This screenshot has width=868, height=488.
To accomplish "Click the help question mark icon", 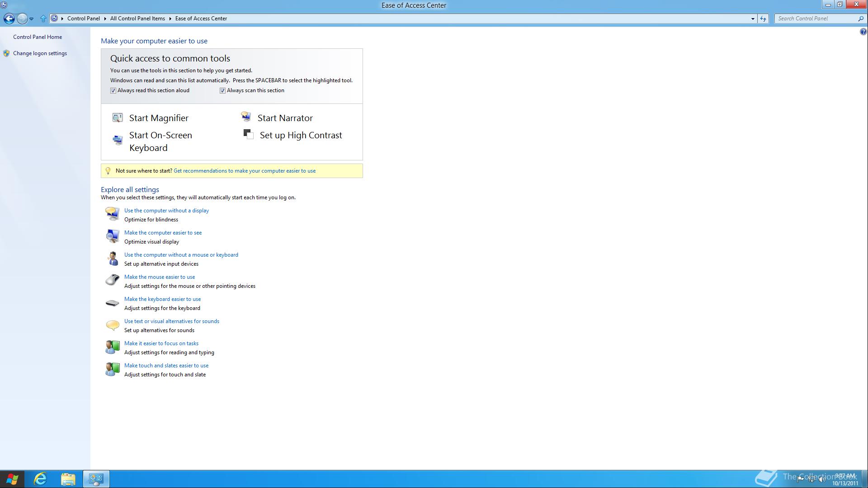I will [863, 32].
